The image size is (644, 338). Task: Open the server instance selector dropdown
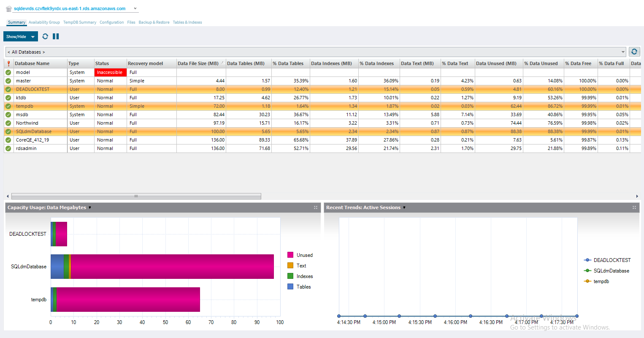coord(135,8)
